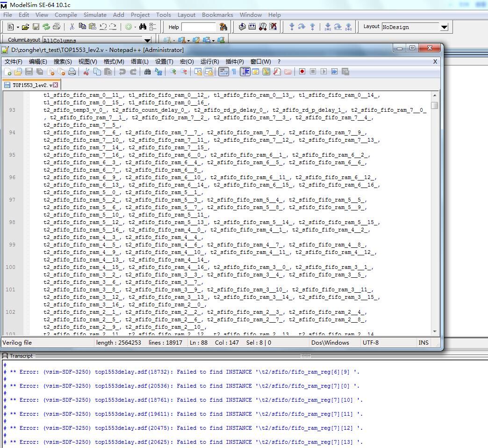Click the Open file icon in ModelSim toolbar

[x=25, y=27]
